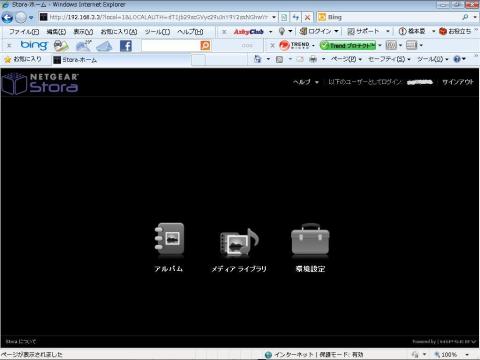
Task: Click the ログイン toolbar button
Action: (x=316, y=31)
